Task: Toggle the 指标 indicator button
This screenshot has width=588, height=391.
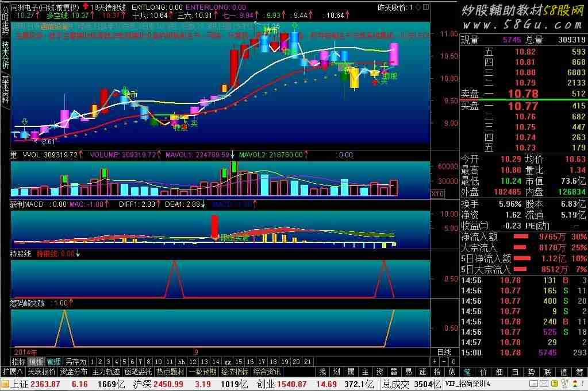Action: point(19,362)
